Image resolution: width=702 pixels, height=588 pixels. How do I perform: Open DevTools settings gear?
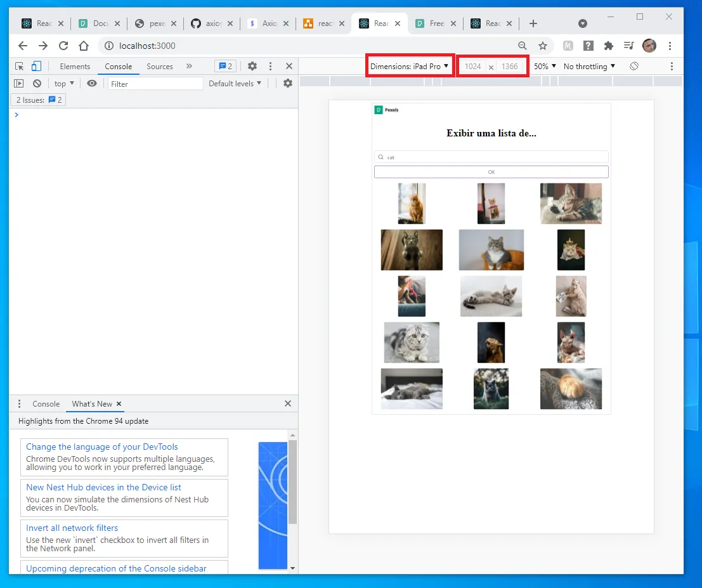pyautogui.click(x=252, y=66)
